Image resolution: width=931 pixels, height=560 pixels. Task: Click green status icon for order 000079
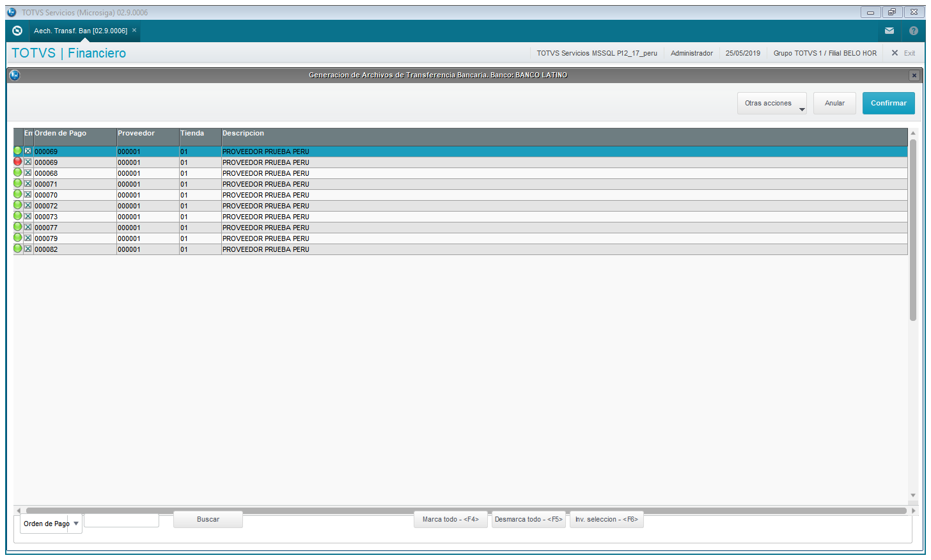click(18, 238)
